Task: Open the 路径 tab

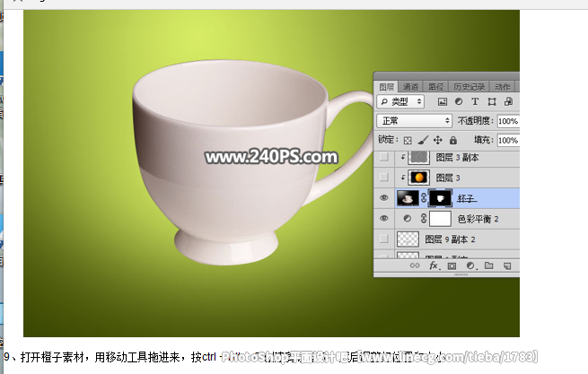Action: [x=435, y=87]
